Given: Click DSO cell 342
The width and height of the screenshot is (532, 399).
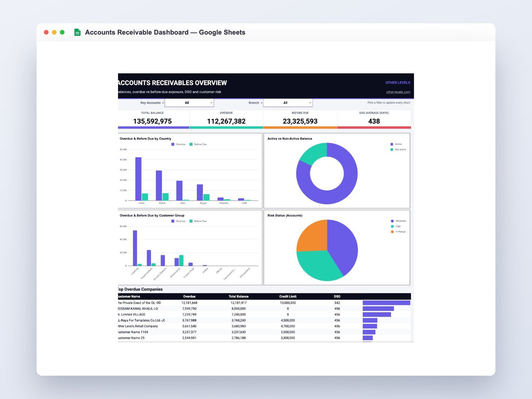Looking at the screenshot, I should [x=337, y=302].
